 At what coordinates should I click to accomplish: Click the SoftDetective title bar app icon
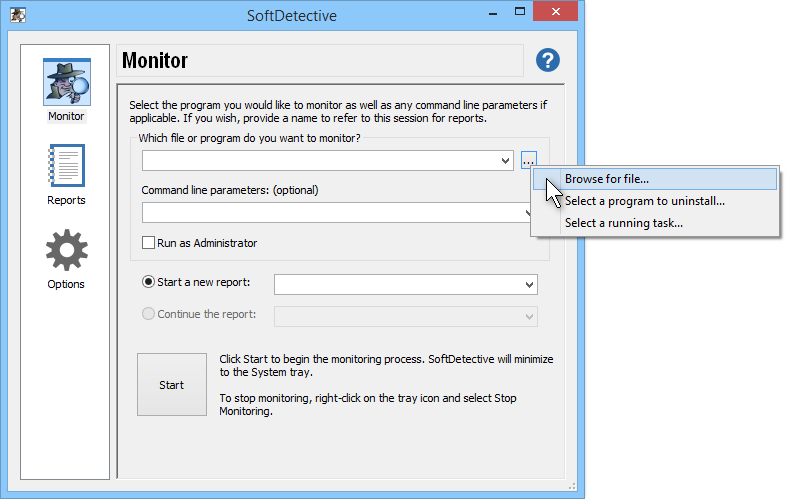point(18,15)
